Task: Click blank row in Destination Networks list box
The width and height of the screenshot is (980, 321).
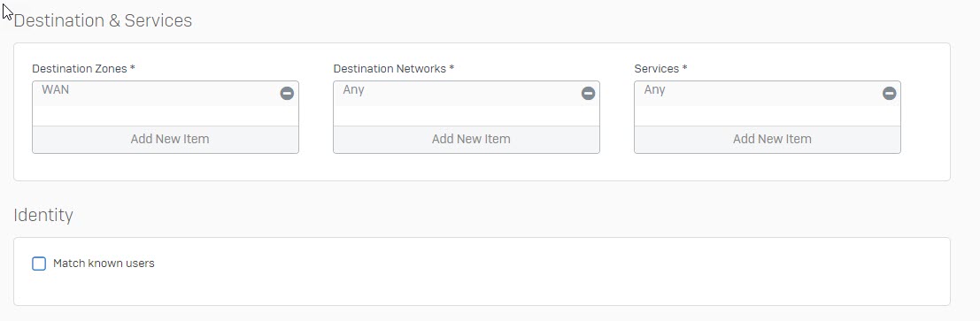Action: coord(467,116)
